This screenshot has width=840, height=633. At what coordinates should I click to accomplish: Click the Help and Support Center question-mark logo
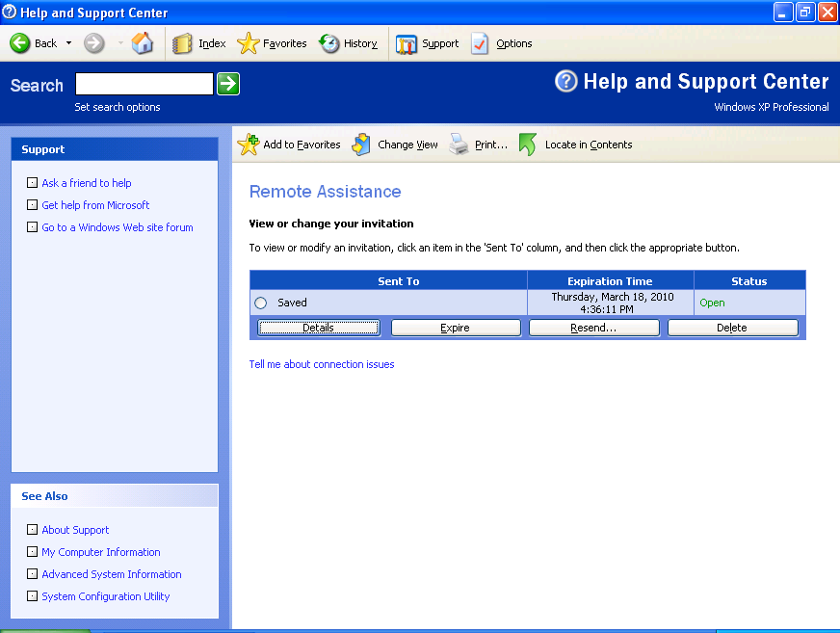(566, 82)
